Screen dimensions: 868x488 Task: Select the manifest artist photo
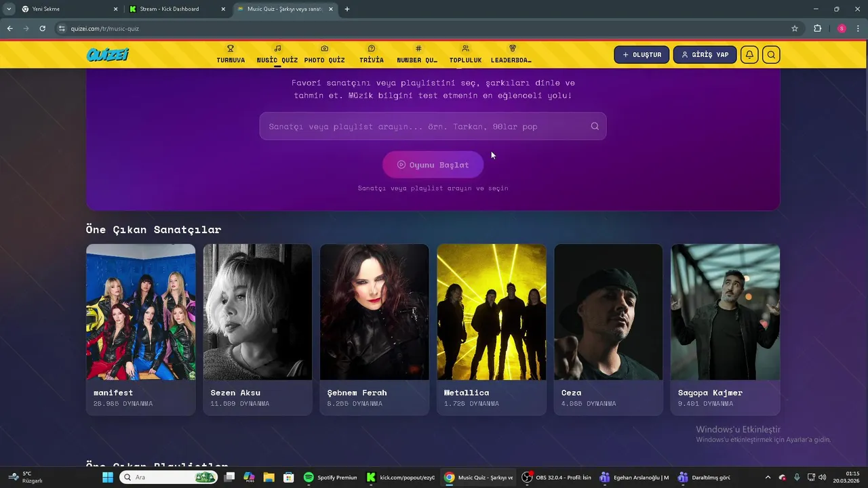(x=141, y=312)
